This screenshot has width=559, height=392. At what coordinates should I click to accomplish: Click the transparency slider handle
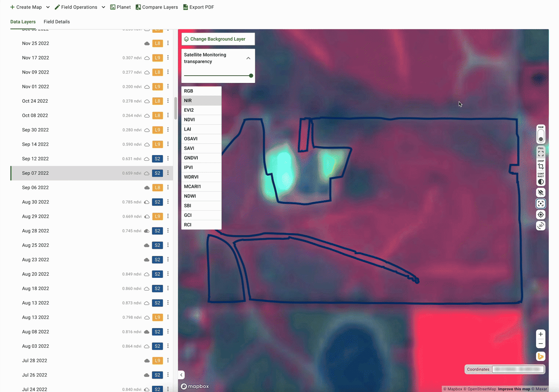pyautogui.click(x=251, y=76)
